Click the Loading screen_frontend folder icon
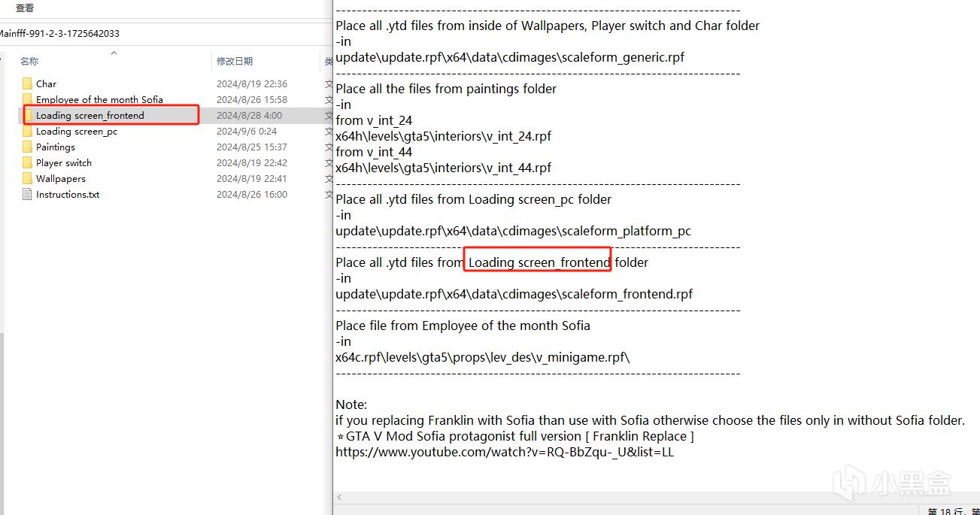 point(27,115)
